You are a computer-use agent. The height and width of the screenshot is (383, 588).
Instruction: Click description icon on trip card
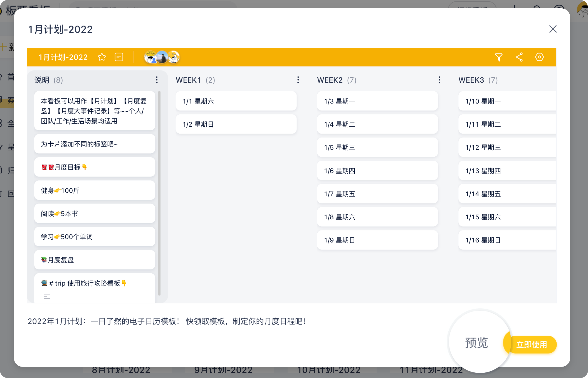click(47, 297)
